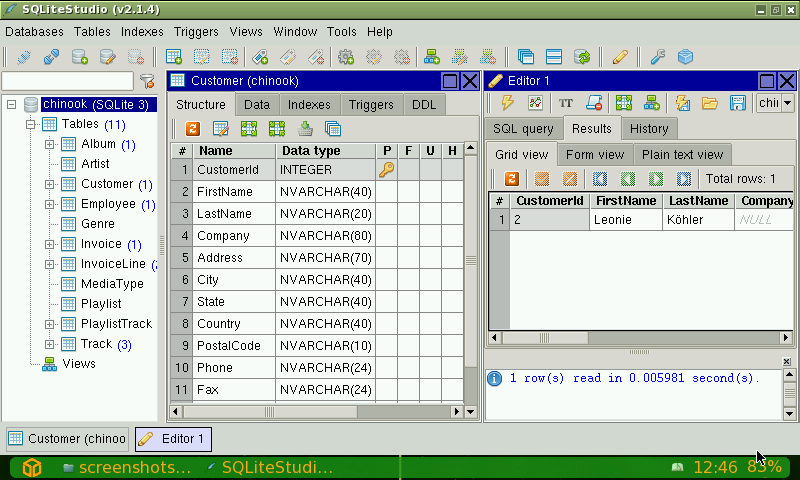Expand the Employee table node
800x480 pixels.
[x=49, y=204]
